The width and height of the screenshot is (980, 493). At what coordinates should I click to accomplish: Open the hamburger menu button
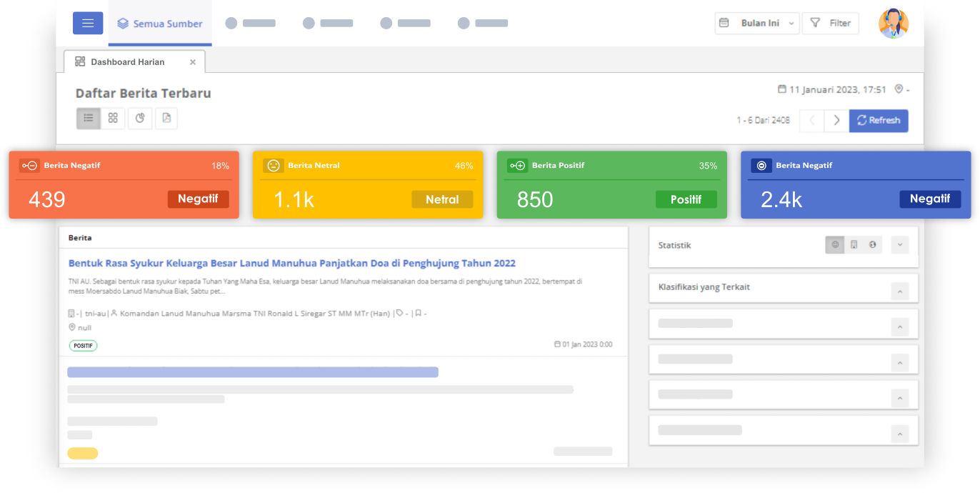point(88,23)
